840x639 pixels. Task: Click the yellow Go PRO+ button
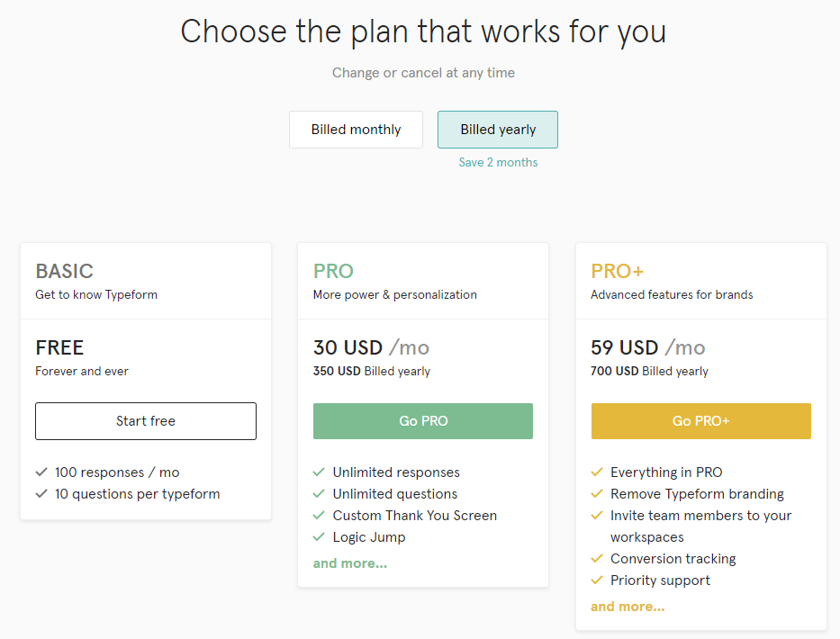point(700,421)
